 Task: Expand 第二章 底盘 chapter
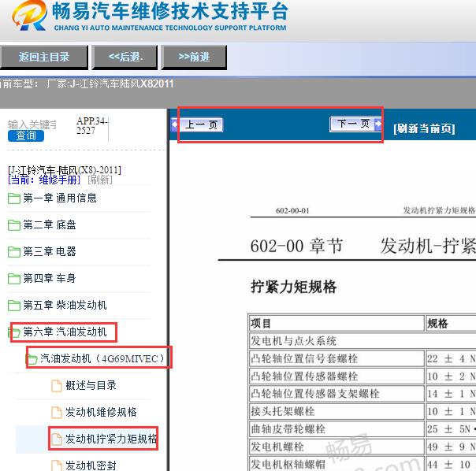click(50, 225)
